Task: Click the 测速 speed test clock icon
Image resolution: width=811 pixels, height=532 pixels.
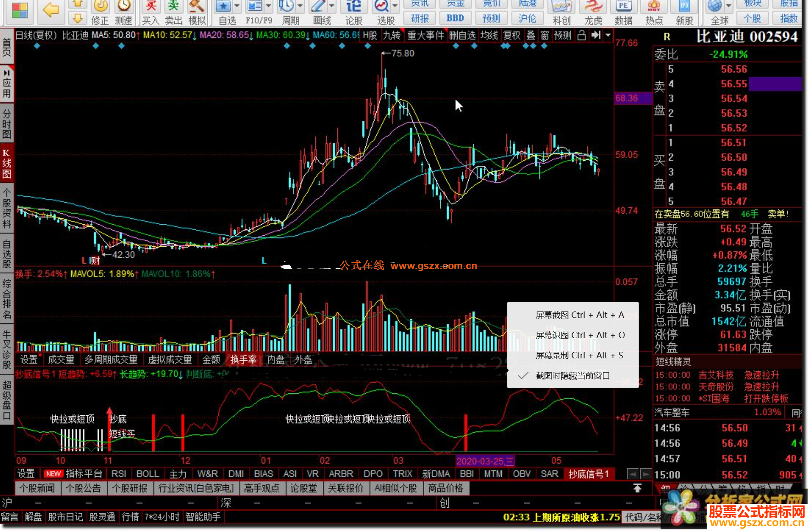Action: [x=123, y=6]
